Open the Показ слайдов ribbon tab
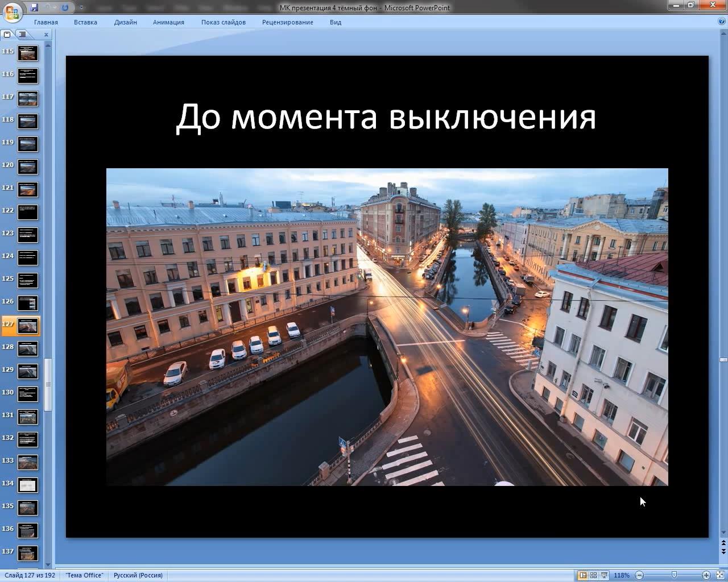The height and width of the screenshot is (582, 728). pyautogui.click(x=224, y=22)
